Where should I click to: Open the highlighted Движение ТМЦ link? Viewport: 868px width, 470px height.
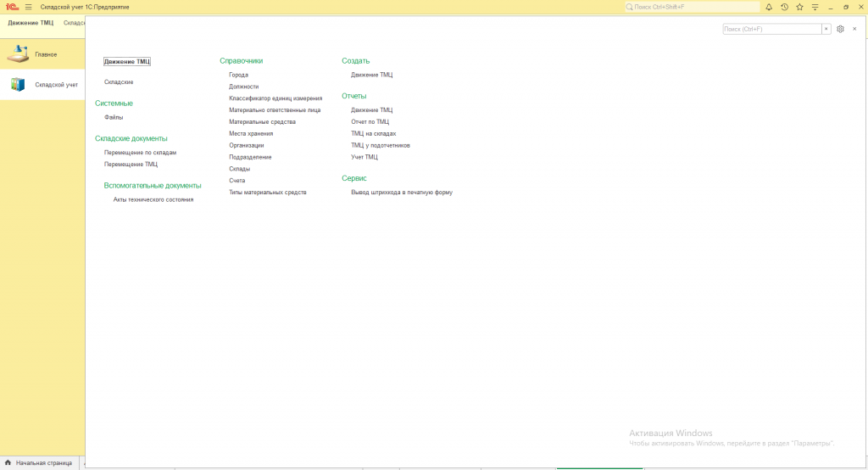pos(127,62)
